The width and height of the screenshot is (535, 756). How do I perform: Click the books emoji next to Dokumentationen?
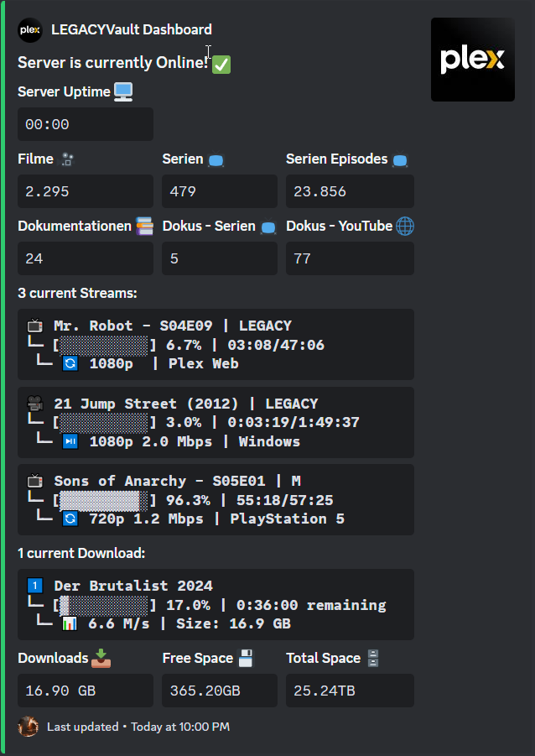click(x=144, y=226)
